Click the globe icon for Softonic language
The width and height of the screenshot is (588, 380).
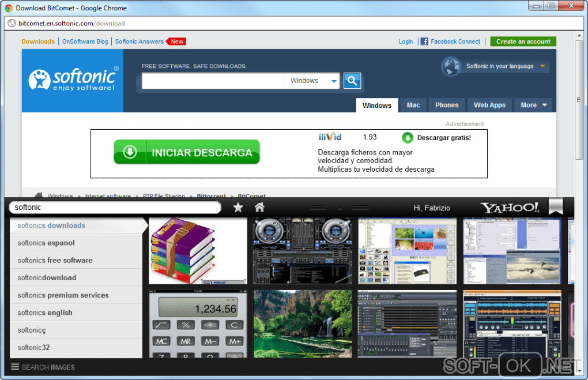451,66
